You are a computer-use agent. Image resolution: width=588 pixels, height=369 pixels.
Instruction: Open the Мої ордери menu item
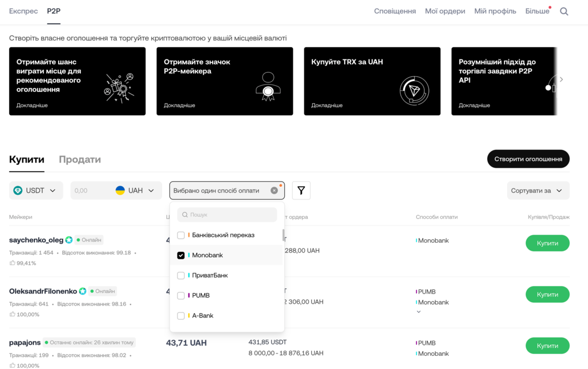(x=444, y=11)
